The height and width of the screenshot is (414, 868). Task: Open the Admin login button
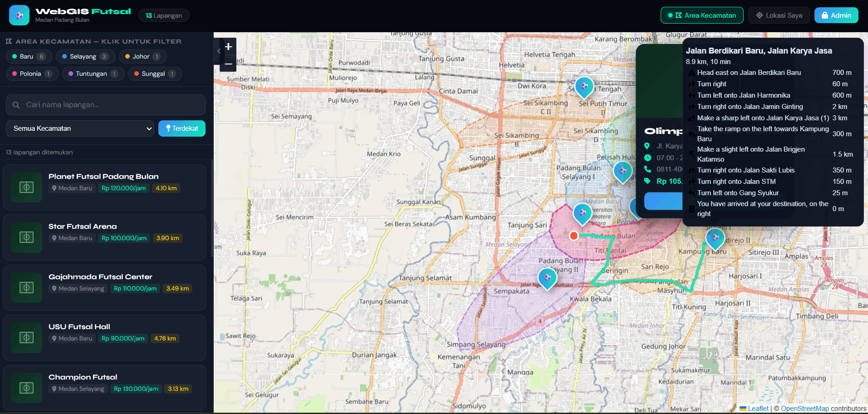tap(836, 15)
